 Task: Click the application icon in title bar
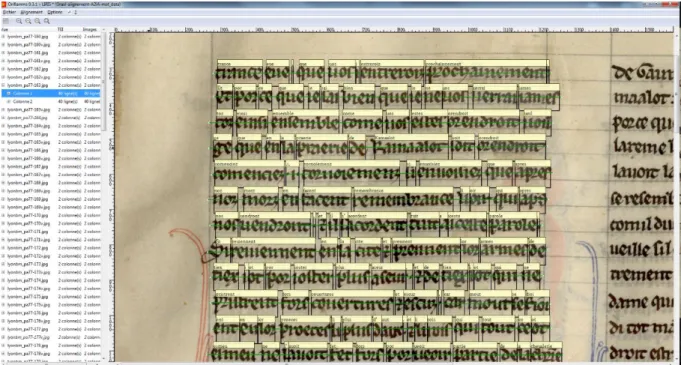tap(4, 4)
